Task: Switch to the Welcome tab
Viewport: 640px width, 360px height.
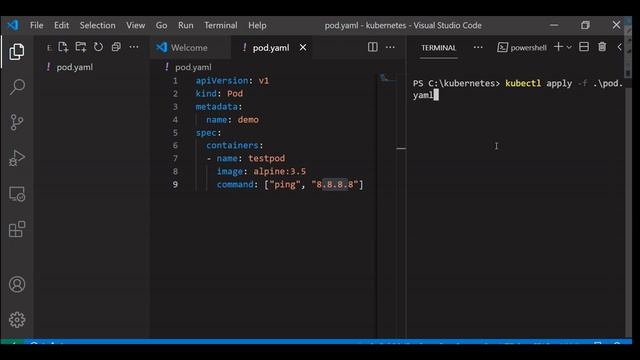Action: click(189, 48)
